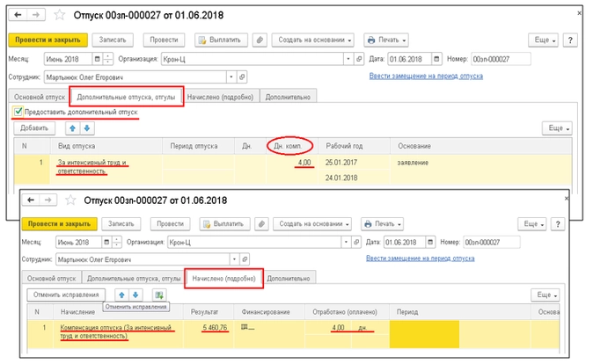Open Печать dropdown in upper window
Viewport: 593px width, 364px height.
(x=386, y=40)
